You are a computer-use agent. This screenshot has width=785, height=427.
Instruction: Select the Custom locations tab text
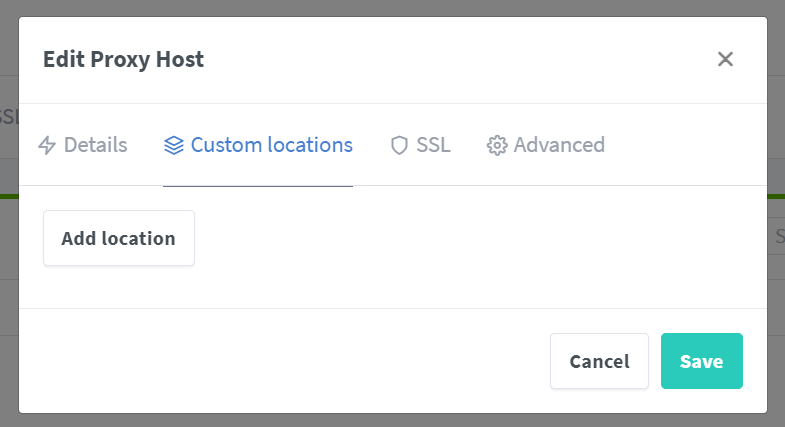point(271,145)
